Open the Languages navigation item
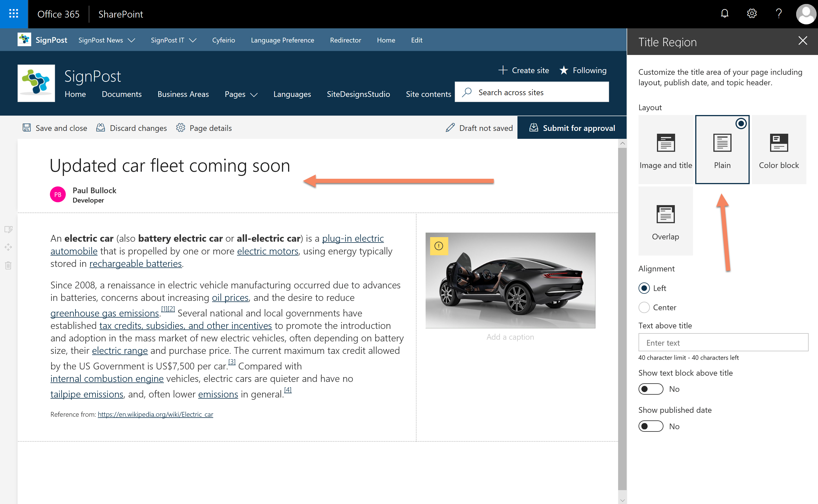The image size is (818, 504). (x=292, y=94)
